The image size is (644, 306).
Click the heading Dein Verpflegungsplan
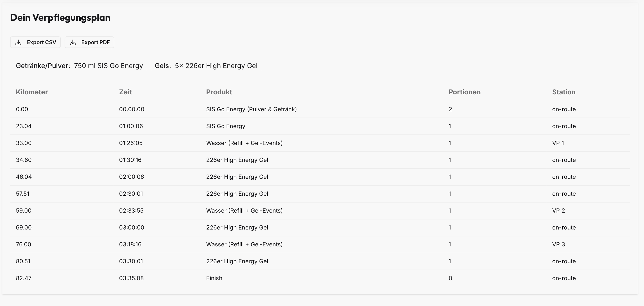[60, 17]
